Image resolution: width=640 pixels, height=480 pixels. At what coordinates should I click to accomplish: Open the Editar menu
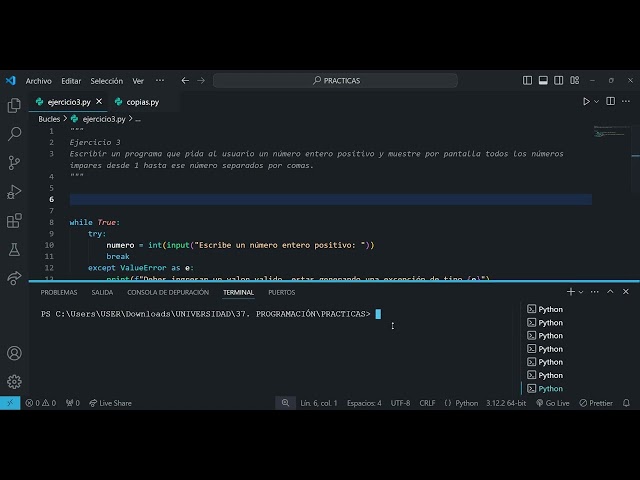click(71, 81)
